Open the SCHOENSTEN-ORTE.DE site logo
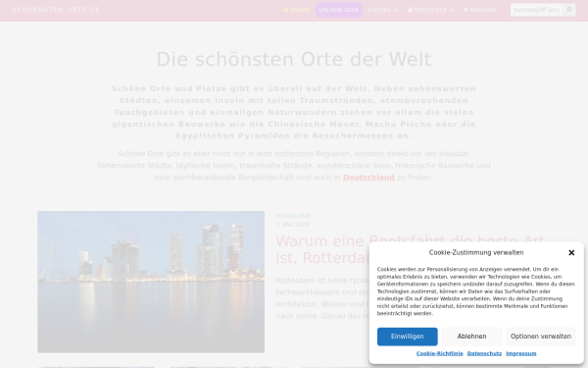Image resolution: width=588 pixels, height=368 pixels. [x=56, y=10]
